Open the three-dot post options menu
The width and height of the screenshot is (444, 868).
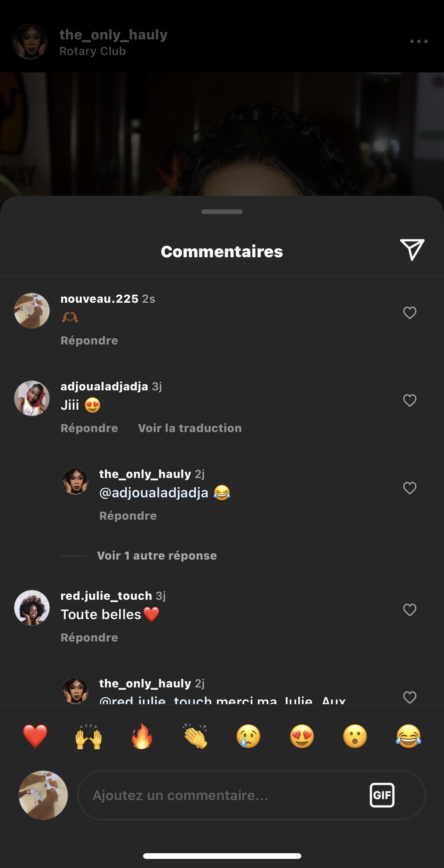pyautogui.click(x=419, y=41)
